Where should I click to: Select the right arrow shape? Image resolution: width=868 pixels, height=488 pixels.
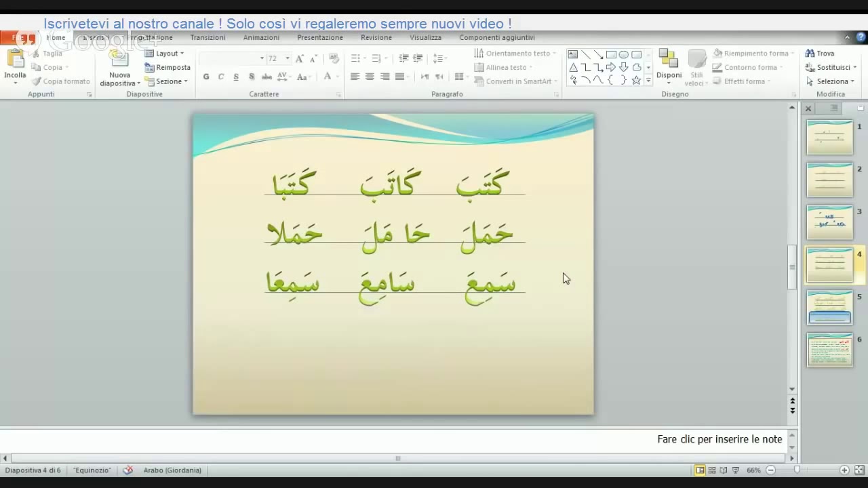[611, 67]
